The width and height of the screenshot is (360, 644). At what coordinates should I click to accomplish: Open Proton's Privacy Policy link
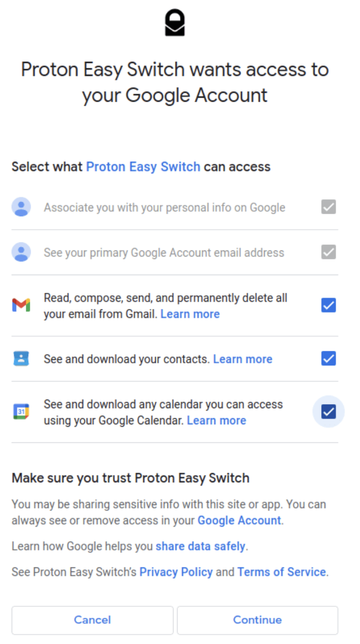point(176,572)
